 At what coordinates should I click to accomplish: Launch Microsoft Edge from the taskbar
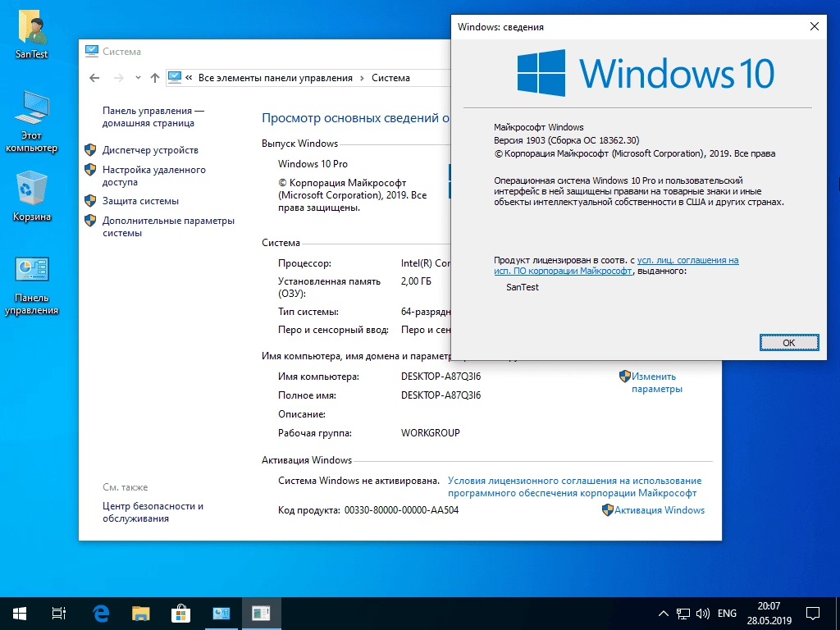pyautogui.click(x=101, y=614)
